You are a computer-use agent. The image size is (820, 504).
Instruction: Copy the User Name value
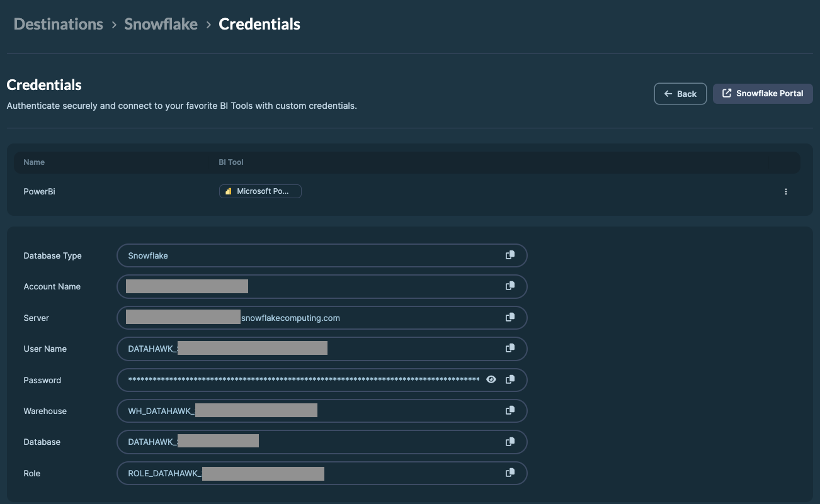point(510,348)
